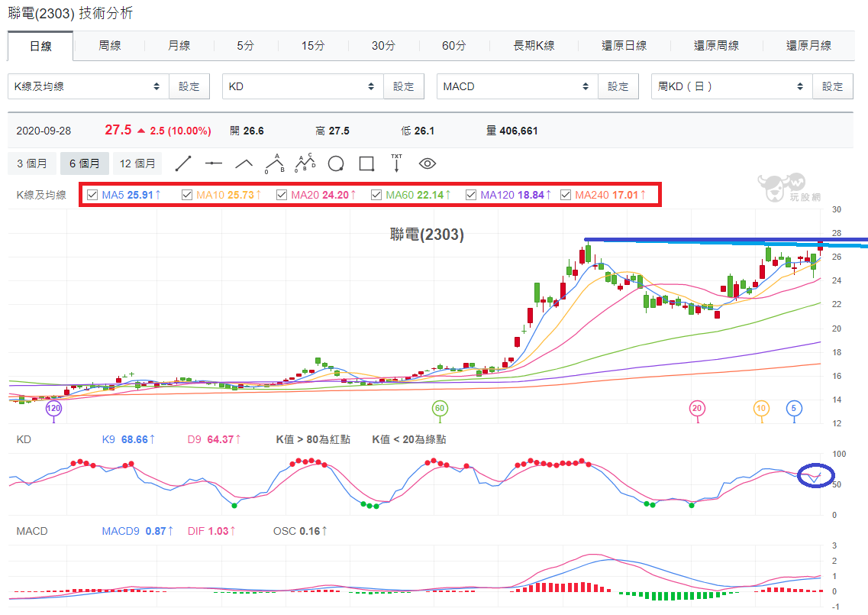Uncheck the MA5 moving average checkbox

click(x=92, y=195)
